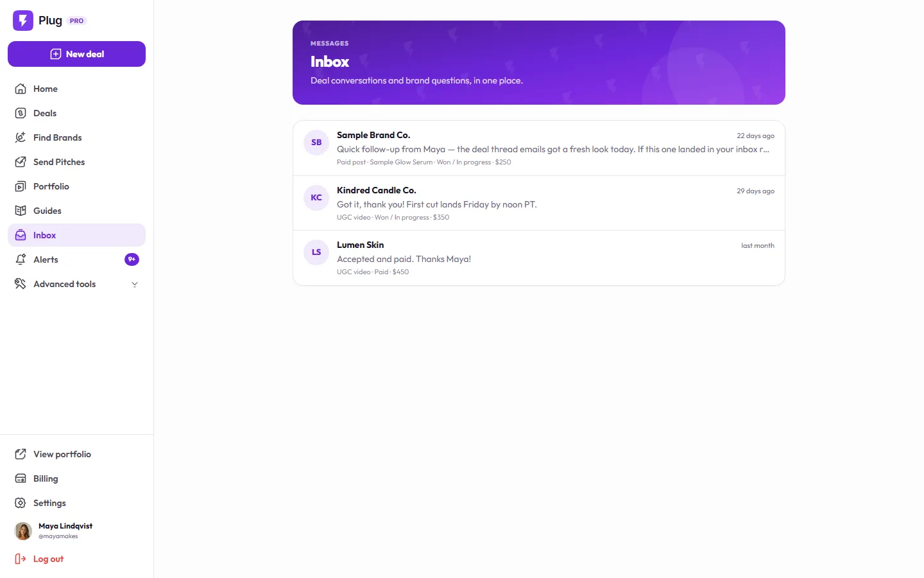Viewport: 924px width, 578px height.
Task: Click the Portfolio sidebar icon
Action: point(21,186)
